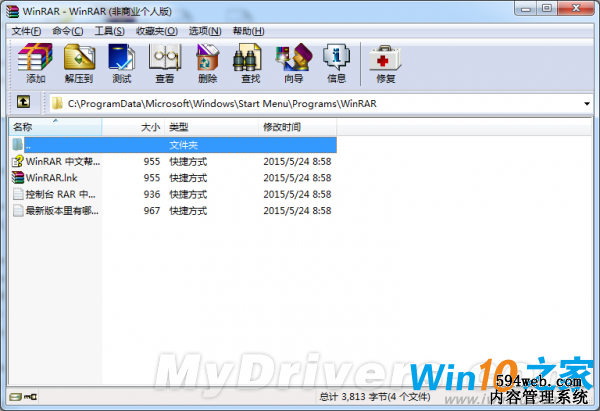Select the WinRAR.lnk file name
The height and width of the screenshot is (411, 600).
click(52, 178)
